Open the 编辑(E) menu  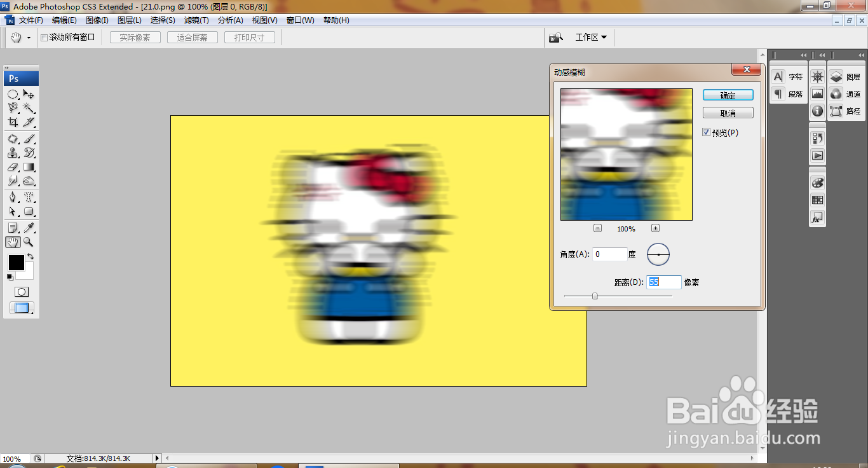[64, 20]
